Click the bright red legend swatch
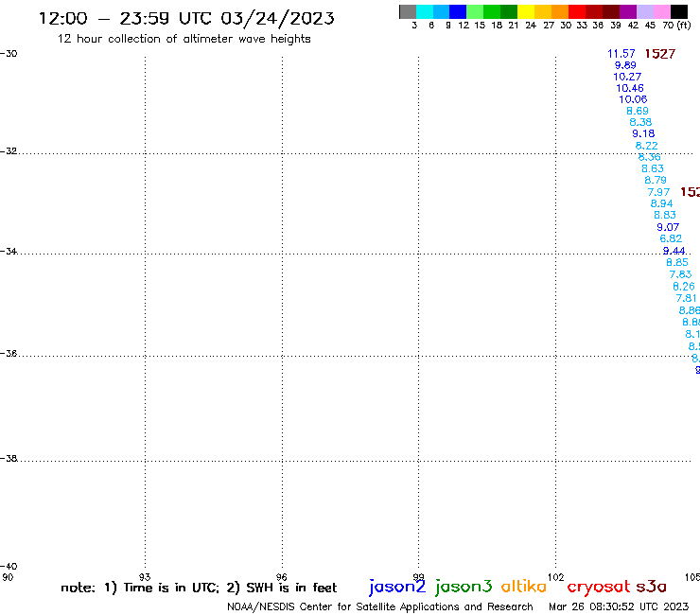 [x=576, y=11]
